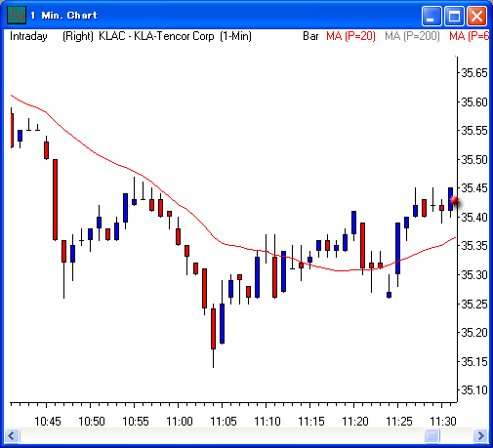Click the 11:20 time axis label
Viewport: 493px width, 448px height.
355,422
